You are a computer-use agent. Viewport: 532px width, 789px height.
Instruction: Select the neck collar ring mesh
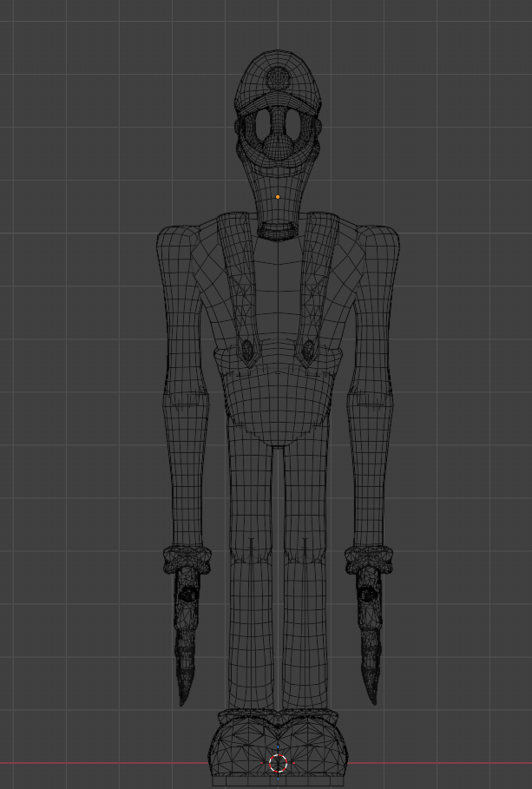[278, 231]
